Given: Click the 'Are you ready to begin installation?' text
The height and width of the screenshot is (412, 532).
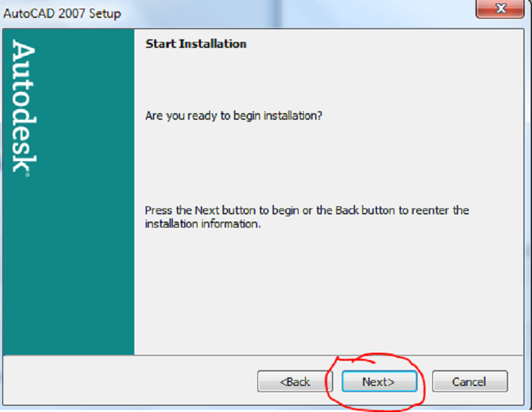Looking at the screenshot, I should [233, 116].
